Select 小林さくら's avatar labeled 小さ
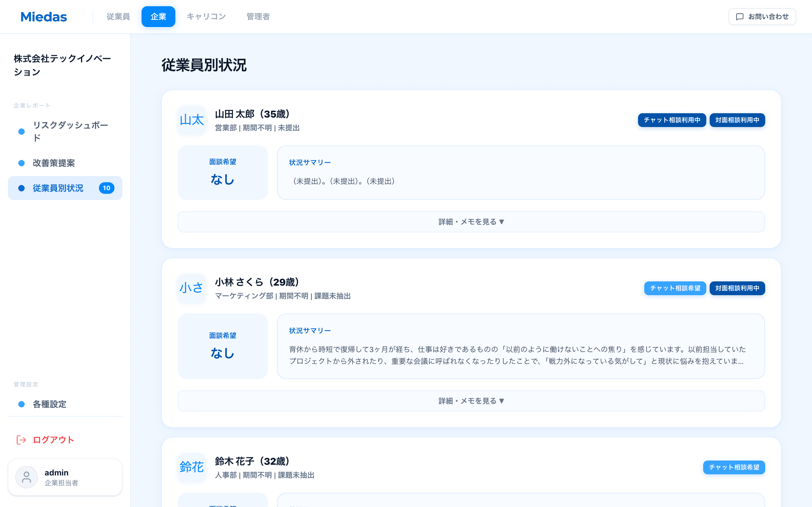Screen dimensions: 812x507 (191, 288)
